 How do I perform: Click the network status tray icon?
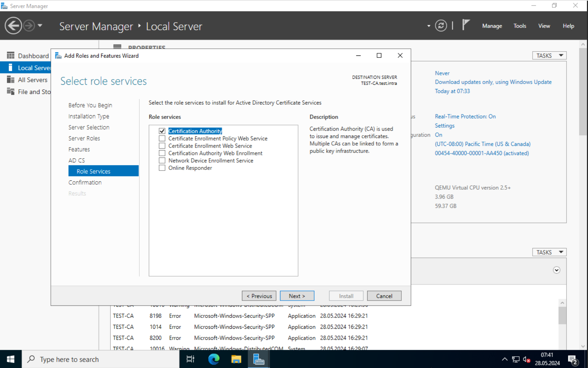point(516,359)
